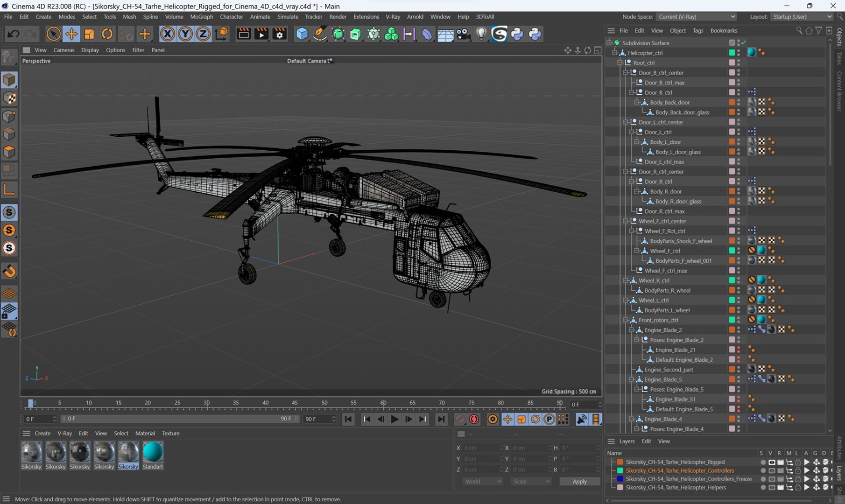Open Layout Startup dropdown

(x=802, y=17)
